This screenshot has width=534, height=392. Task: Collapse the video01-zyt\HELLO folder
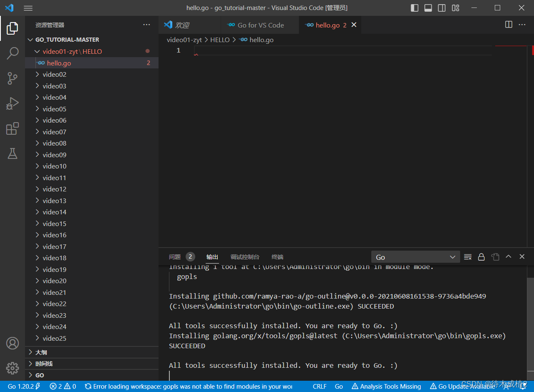92,51
